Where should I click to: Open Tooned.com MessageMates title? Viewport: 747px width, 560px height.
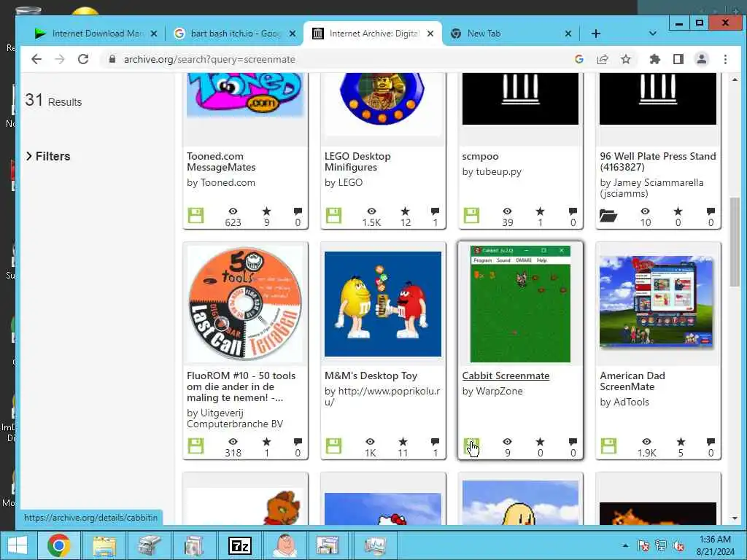(221, 161)
